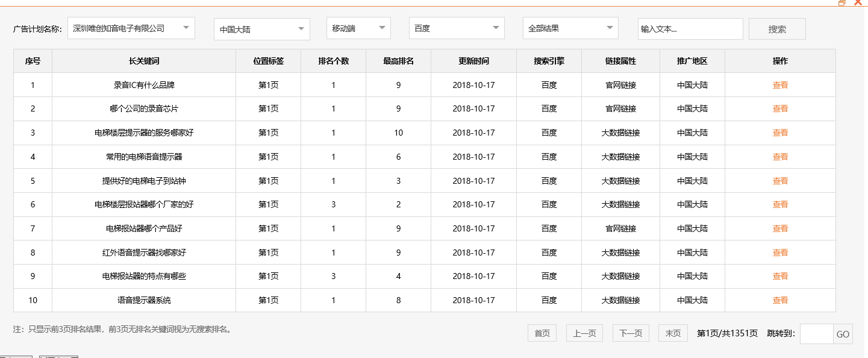Open the 深圳唯创知音电子有限公司 plan dropdown

[x=131, y=28]
